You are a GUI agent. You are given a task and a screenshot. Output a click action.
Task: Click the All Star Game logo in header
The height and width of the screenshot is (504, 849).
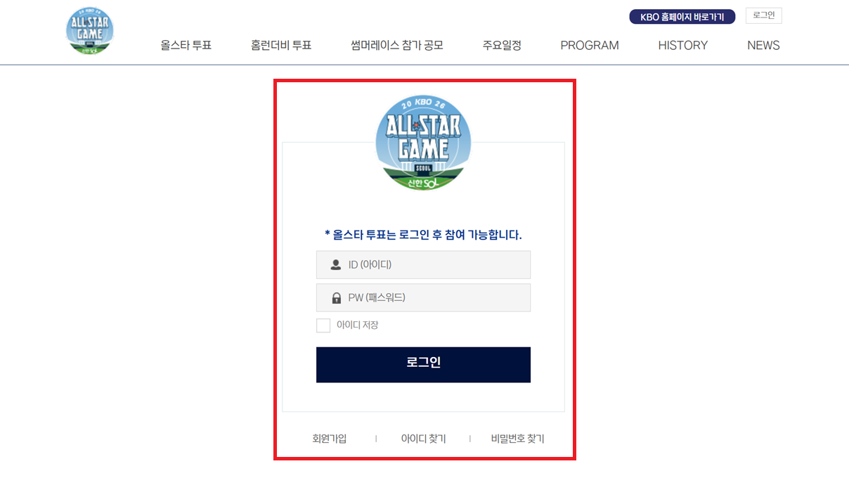click(x=90, y=31)
